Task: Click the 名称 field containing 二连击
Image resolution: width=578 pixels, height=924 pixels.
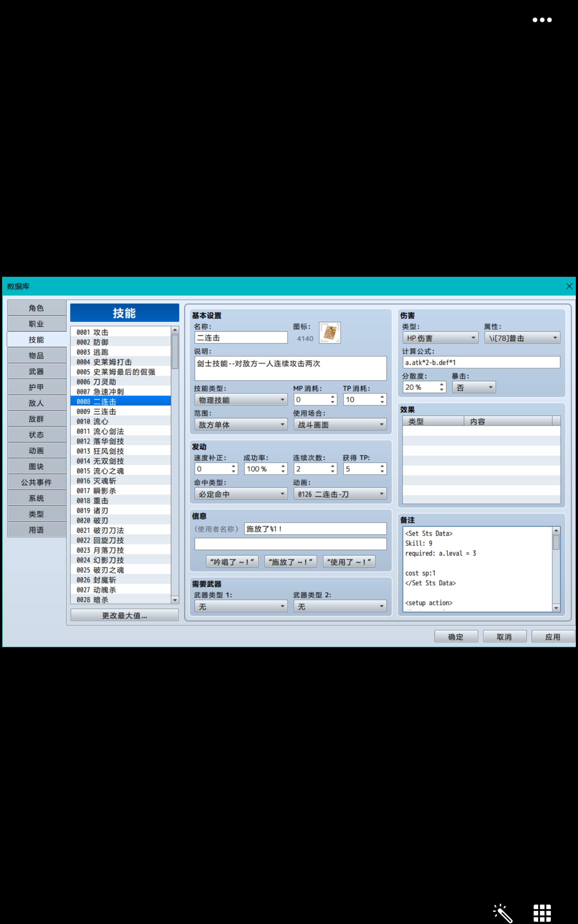Action: pyautogui.click(x=241, y=337)
